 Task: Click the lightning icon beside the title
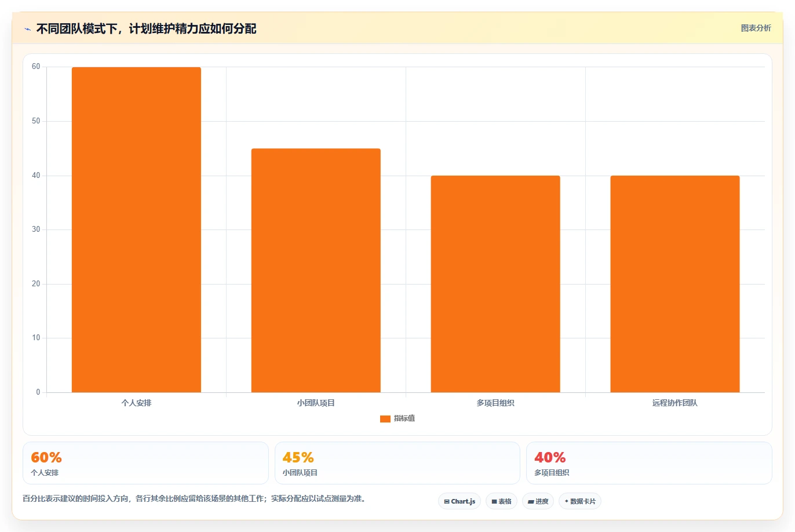(27, 29)
